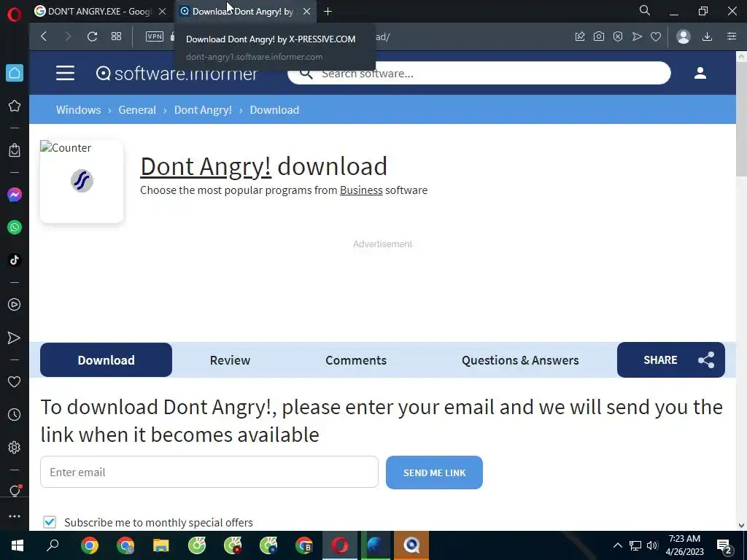The height and width of the screenshot is (560, 747).
Task: Open the snapshot camera icon in toolbar
Action: click(x=599, y=36)
